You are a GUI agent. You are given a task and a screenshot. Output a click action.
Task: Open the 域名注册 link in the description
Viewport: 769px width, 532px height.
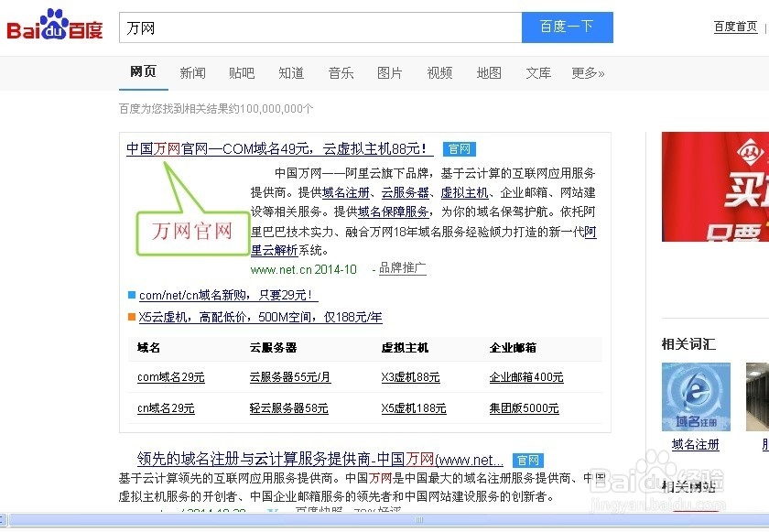pyautogui.click(x=346, y=192)
